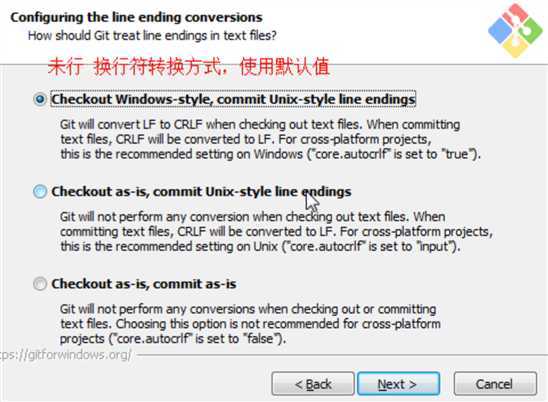
Task: Click the red Chinese annotation text
Action: (x=188, y=66)
